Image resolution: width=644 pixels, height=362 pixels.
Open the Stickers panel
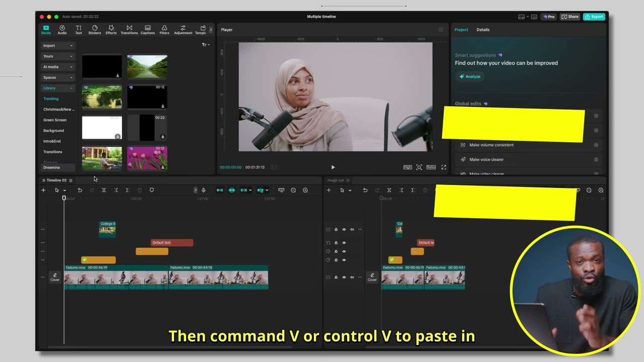coord(95,30)
